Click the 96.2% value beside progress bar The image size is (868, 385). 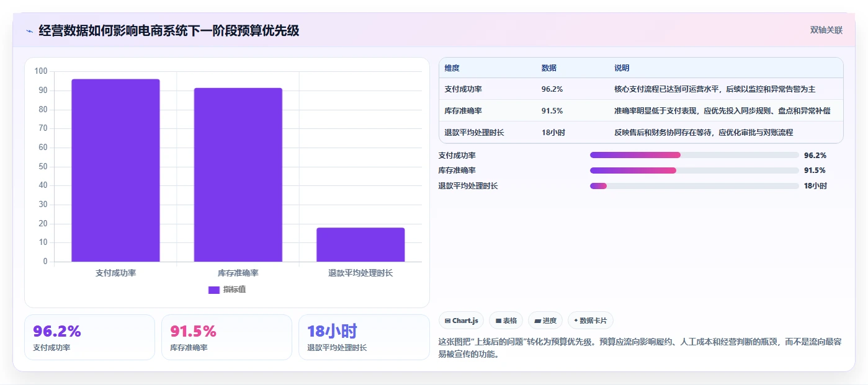[x=815, y=155]
